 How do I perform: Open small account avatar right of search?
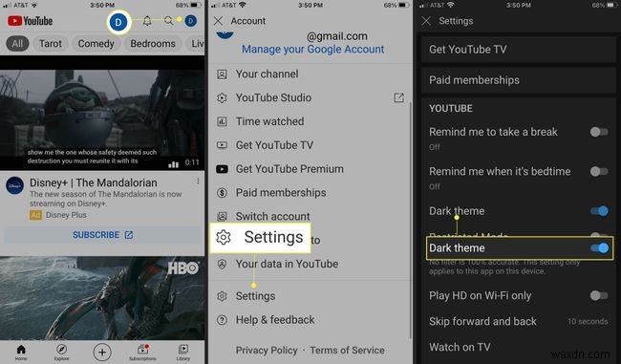(191, 21)
